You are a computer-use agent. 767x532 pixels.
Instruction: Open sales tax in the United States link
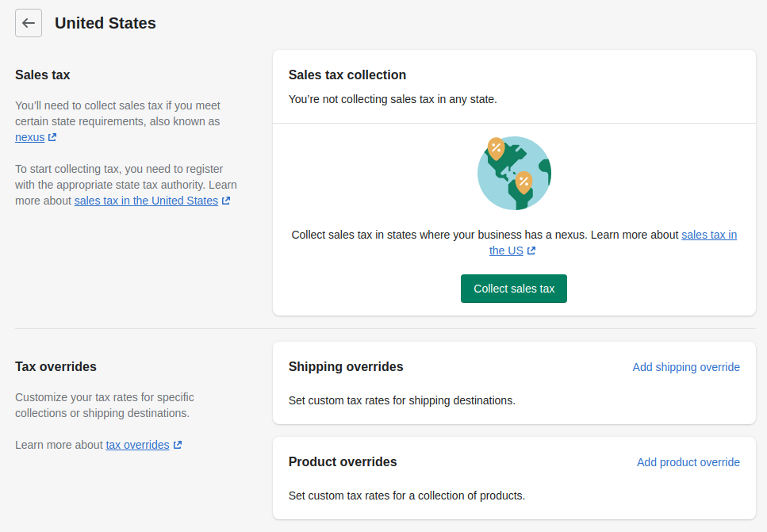(146, 201)
